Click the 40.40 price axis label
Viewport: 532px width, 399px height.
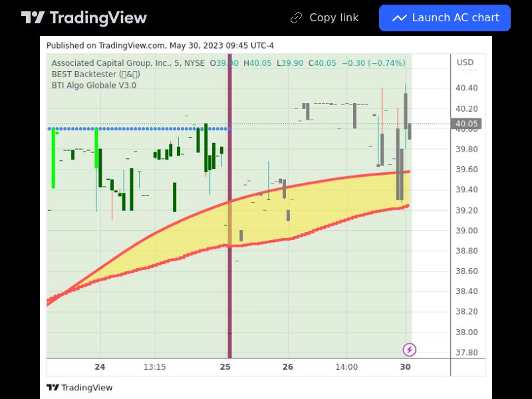pos(467,88)
